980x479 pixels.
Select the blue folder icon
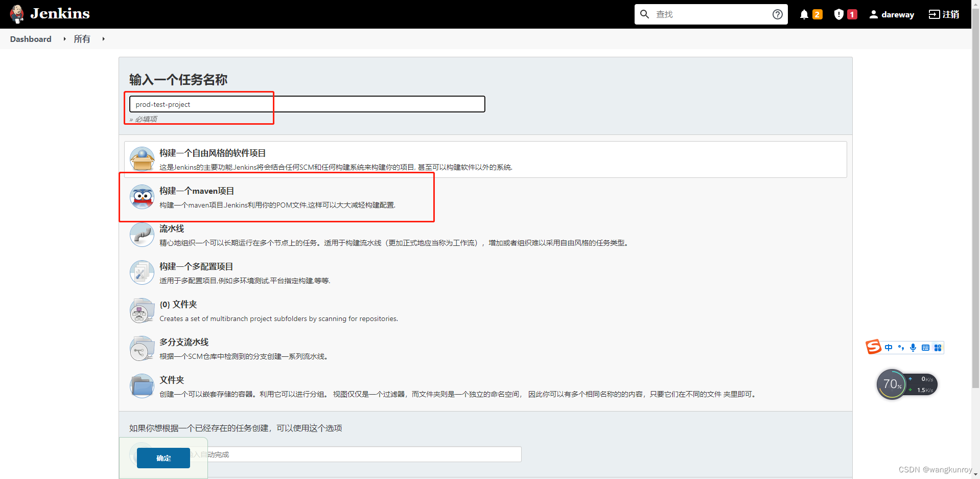coord(142,386)
